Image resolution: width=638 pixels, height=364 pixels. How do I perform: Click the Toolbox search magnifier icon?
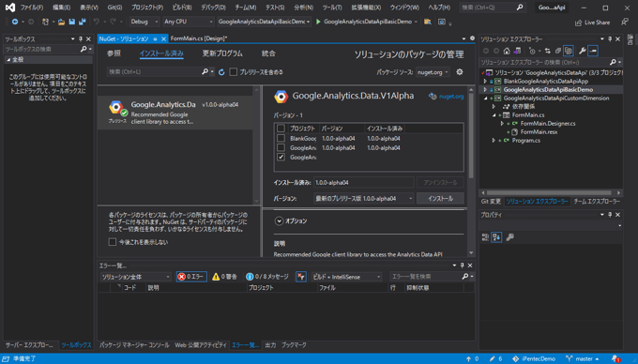click(x=84, y=49)
